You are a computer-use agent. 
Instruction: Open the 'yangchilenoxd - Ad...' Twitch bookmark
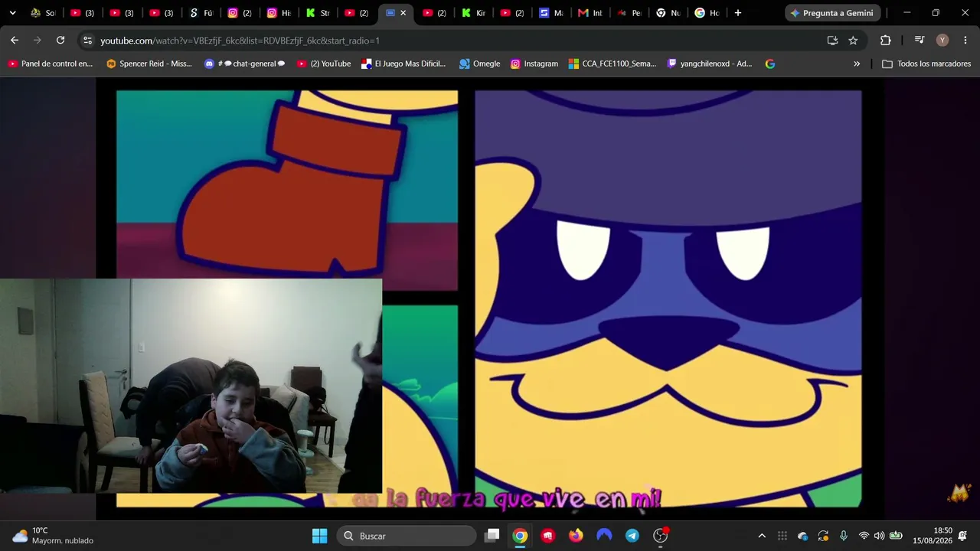click(710, 64)
